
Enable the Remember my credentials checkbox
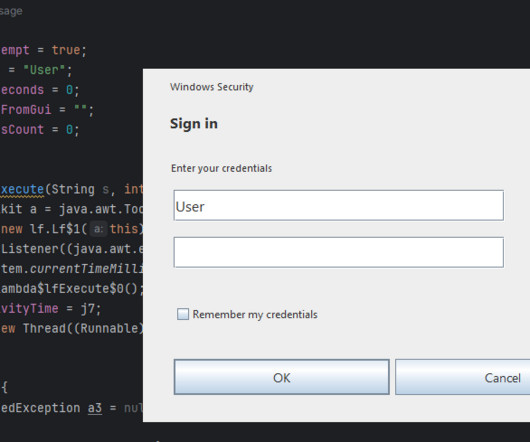[183, 314]
